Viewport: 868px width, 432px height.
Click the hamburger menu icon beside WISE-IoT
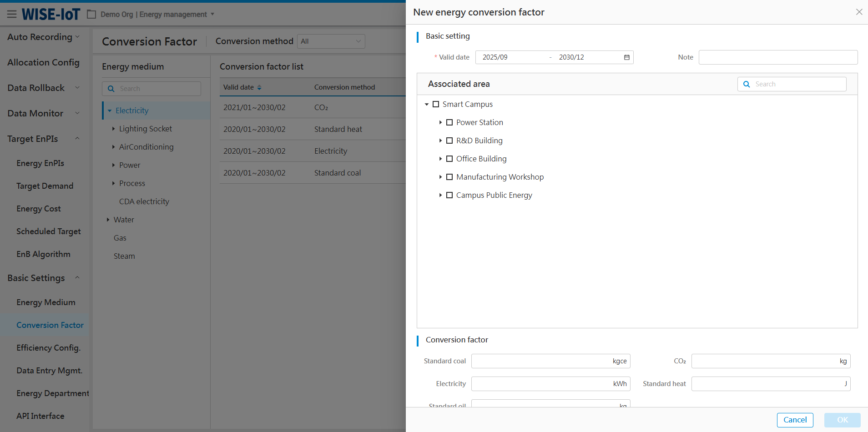pos(12,14)
